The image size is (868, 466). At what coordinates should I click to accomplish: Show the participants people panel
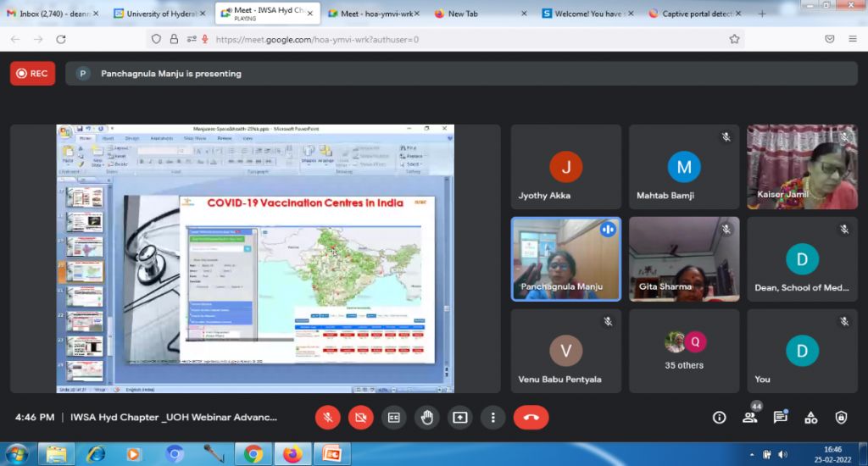749,417
